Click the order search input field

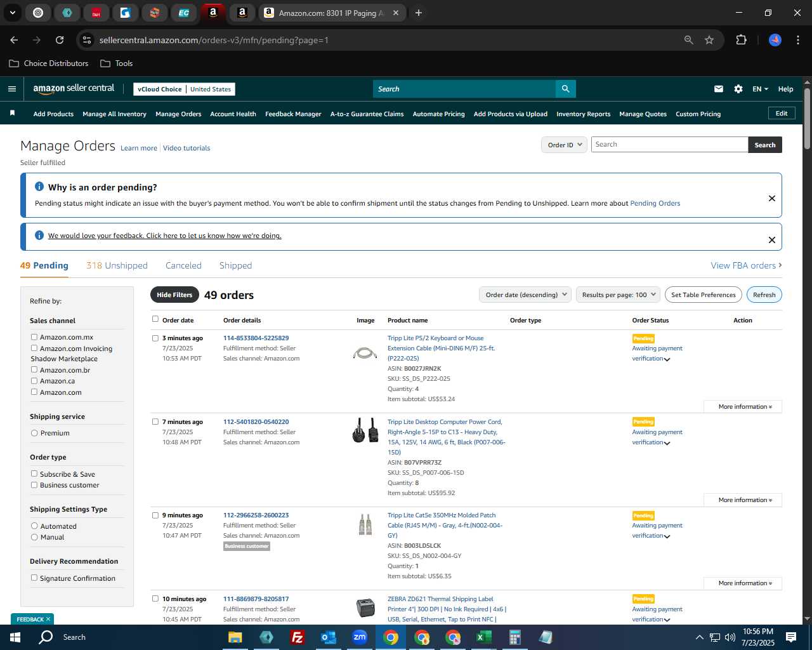click(x=669, y=145)
